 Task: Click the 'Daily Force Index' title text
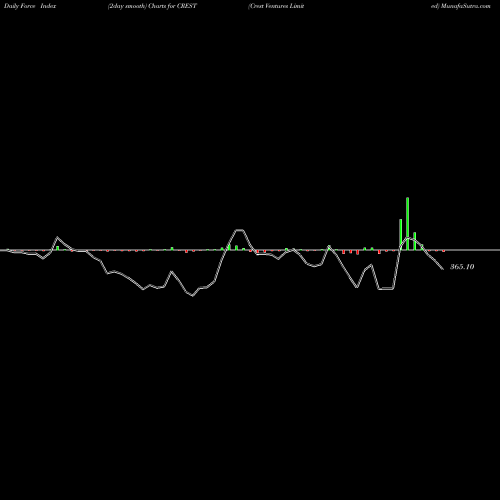click(30, 6)
